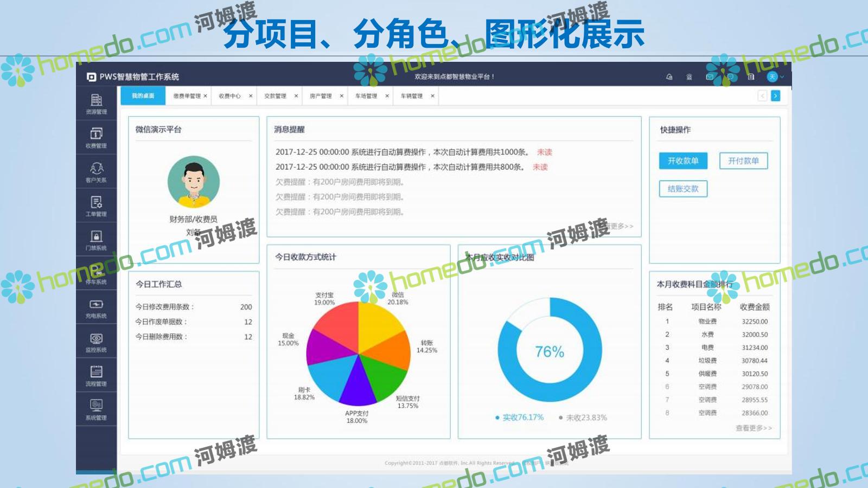
Task: Open 资源管理 in the sidebar
Action: click(96, 104)
